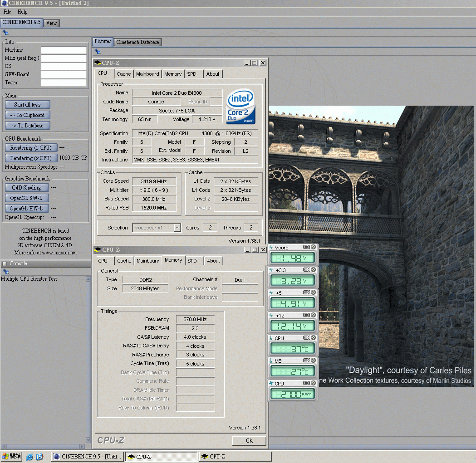This screenshot has height=463, width=476.
Task: Select the Pictures tab
Action: click(x=103, y=42)
